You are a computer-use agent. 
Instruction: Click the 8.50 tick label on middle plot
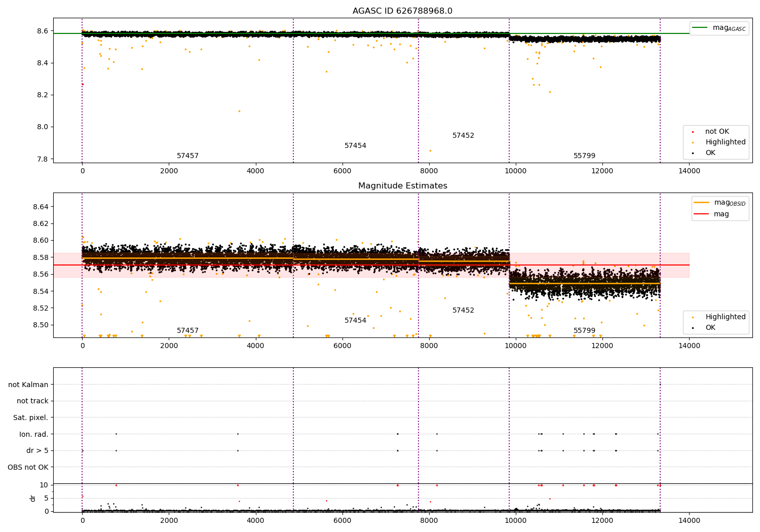click(41, 325)
